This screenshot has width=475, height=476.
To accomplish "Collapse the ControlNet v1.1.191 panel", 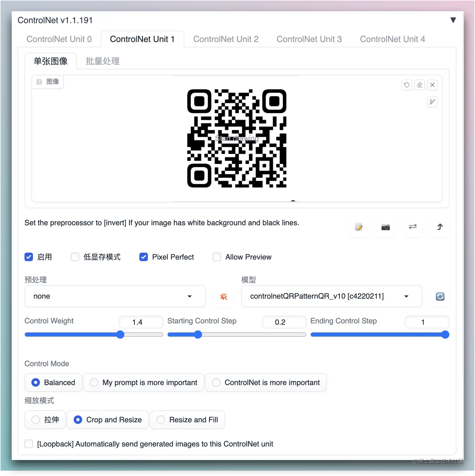I will tap(453, 20).
